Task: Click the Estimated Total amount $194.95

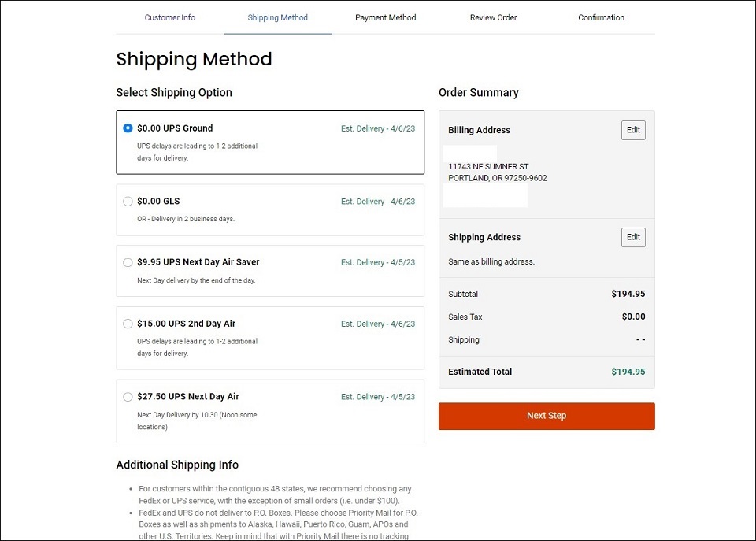Action: click(x=628, y=372)
